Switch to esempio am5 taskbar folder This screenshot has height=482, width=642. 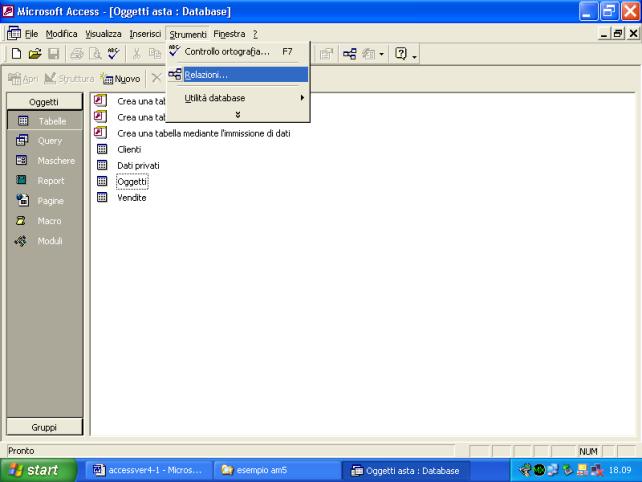coord(277,470)
